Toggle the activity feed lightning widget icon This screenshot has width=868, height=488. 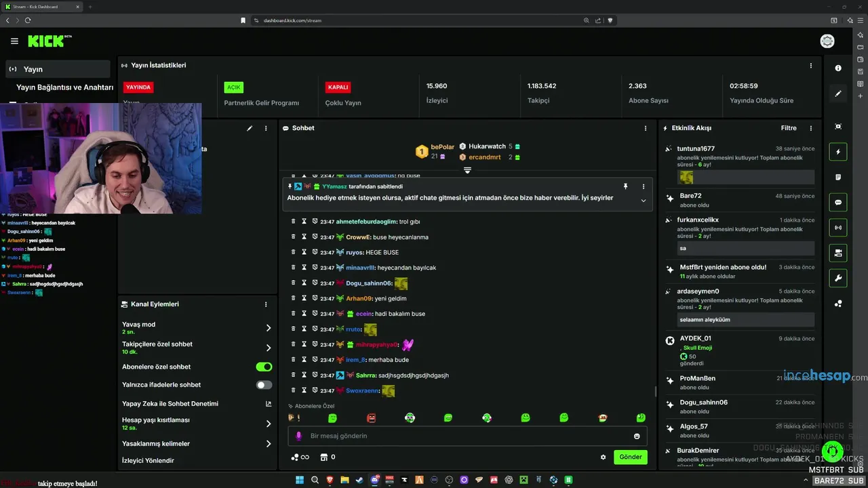pyautogui.click(x=838, y=152)
